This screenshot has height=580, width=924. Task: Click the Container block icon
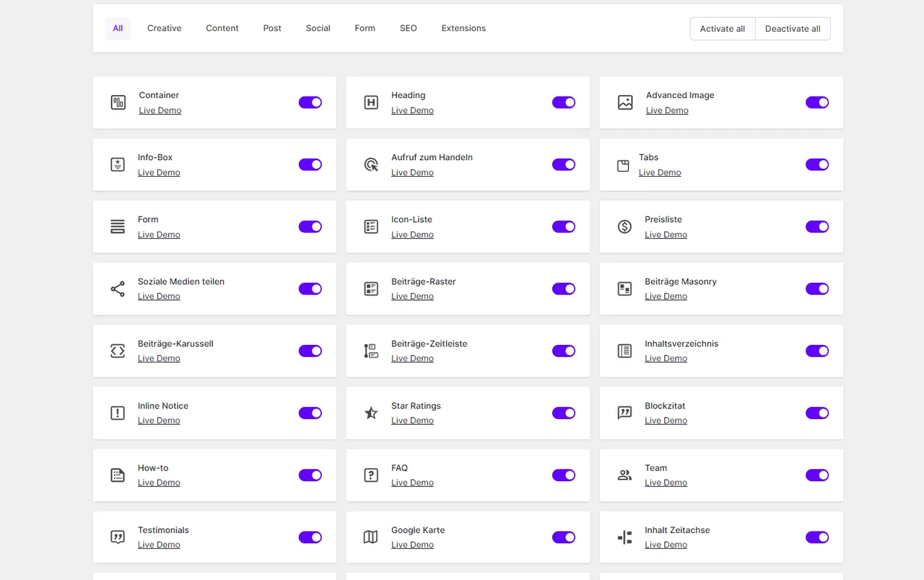tap(118, 102)
